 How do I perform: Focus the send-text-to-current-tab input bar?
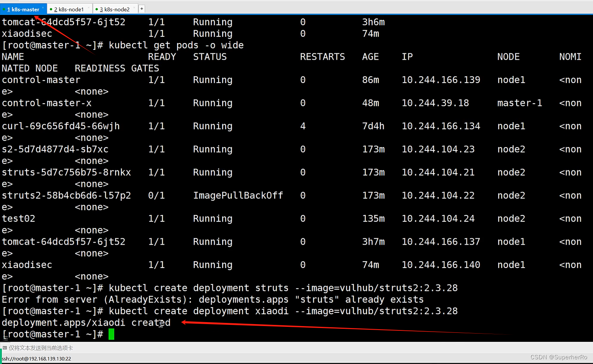296,348
